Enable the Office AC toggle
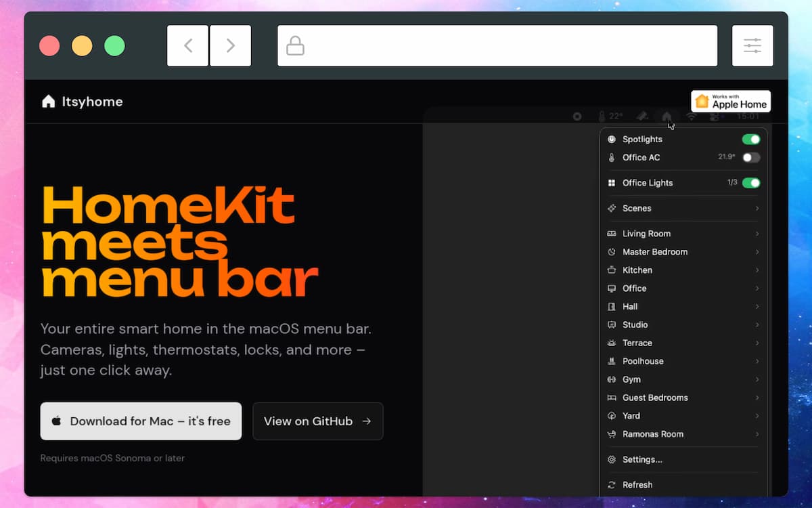The image size is (812, 508). 751,157
